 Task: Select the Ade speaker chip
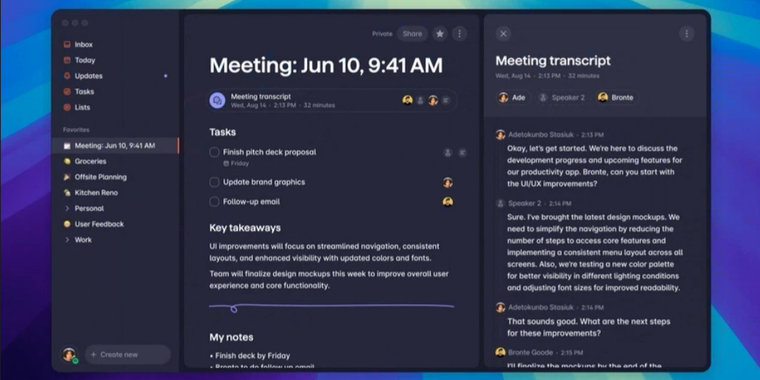(513, 97)
